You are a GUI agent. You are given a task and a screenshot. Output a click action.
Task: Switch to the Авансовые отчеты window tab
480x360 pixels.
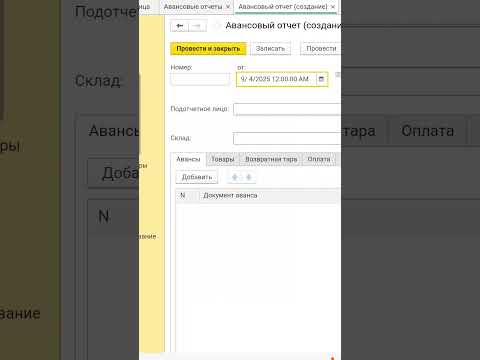pyautogui.click(x=193, y=7)
